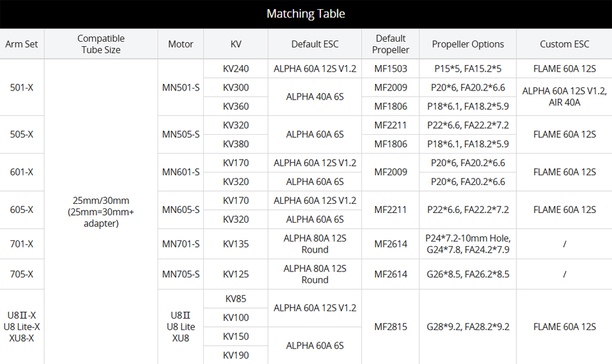This screenshot has height=364, width=612.
Task: Click "ALPHA 80A 12S Round" in the MN705-S row
Action: [314, 274]
